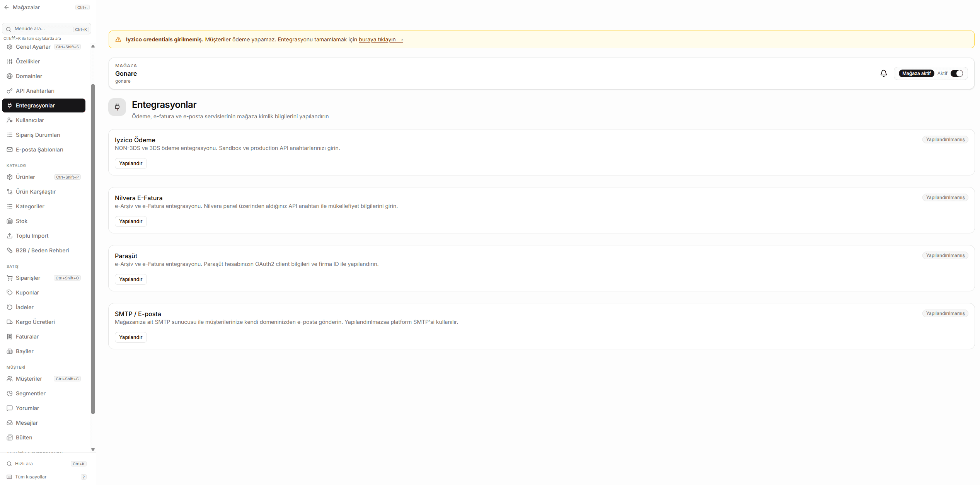Click the İadeler return arrow icon
Screen dimensions: 980x485
tap(10, 307)
